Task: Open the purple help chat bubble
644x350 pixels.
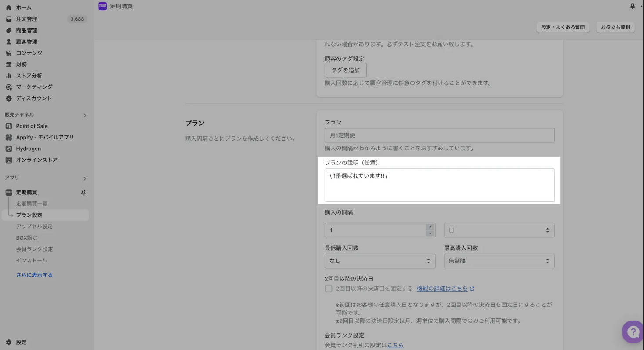Action: pyautogui.click(x=633, y=332)
